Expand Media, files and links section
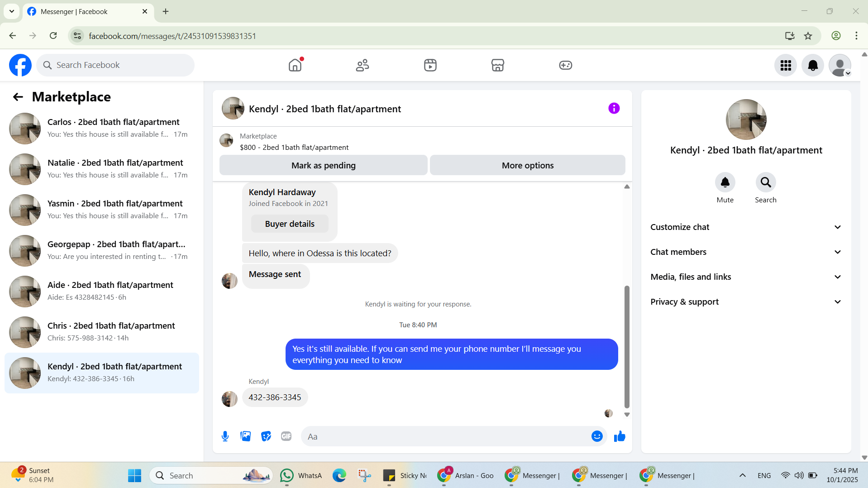Image resolution: width=868 pixels, height=488 pixels. 746,277
